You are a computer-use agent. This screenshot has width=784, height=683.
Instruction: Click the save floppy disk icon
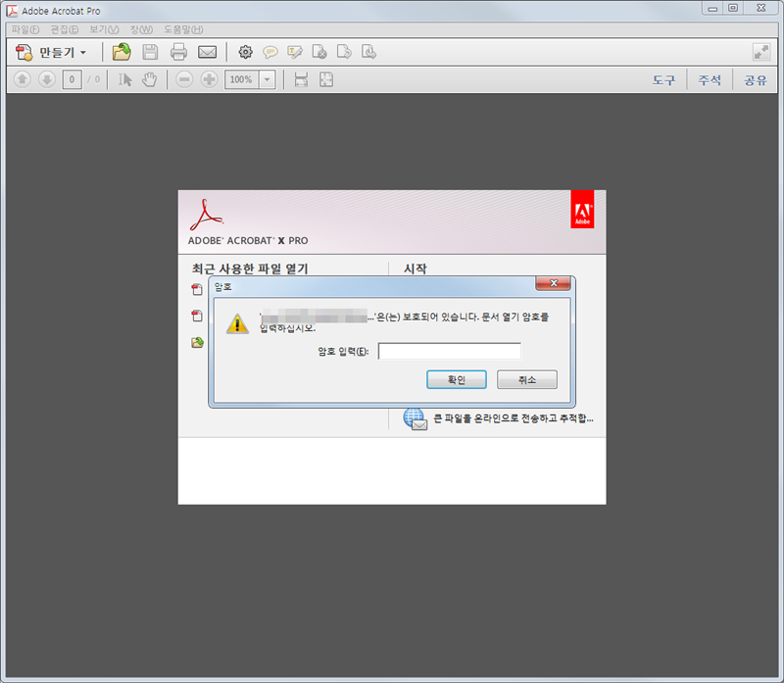click(150, 52)
